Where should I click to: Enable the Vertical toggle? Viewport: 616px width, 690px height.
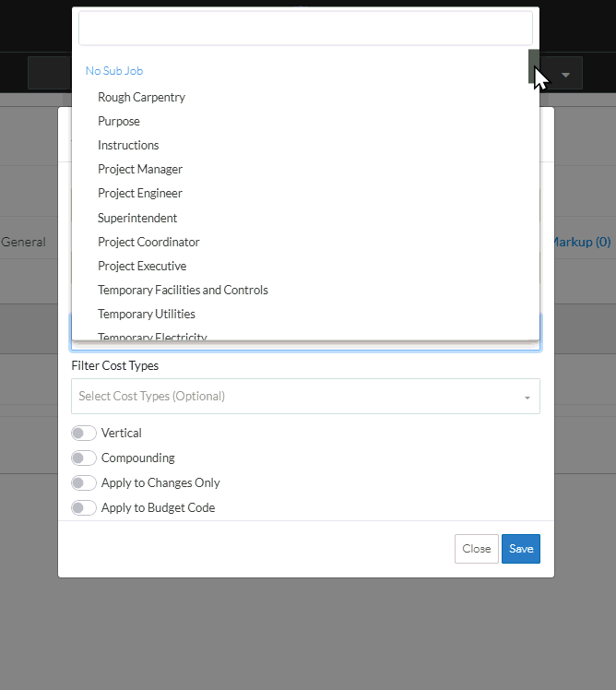pos(84,434)
